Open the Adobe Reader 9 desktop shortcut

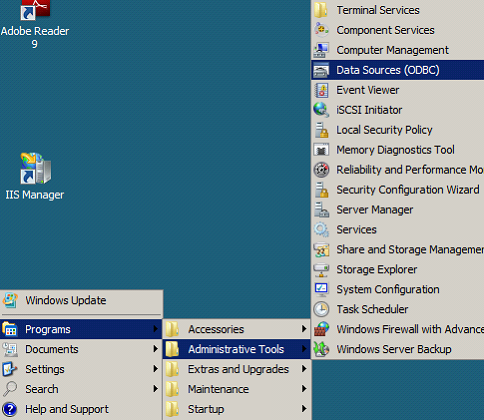tap(35, 25)
